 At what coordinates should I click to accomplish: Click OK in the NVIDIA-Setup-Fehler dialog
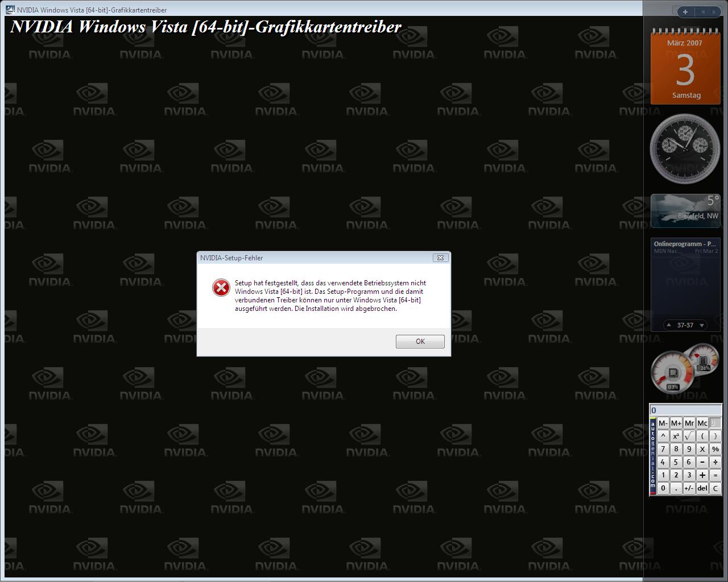coord(420,342)
